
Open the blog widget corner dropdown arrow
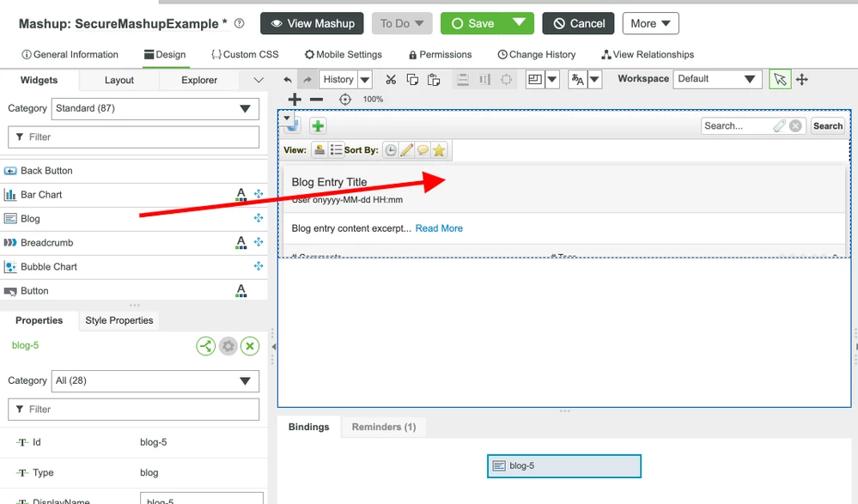(x=287, y=118)
